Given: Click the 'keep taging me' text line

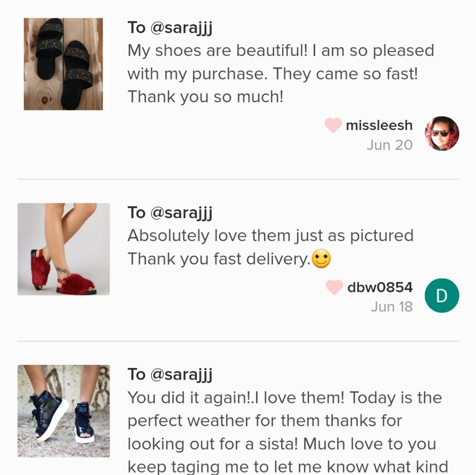Looking at the screenshot, I should [x=288, y=467].
